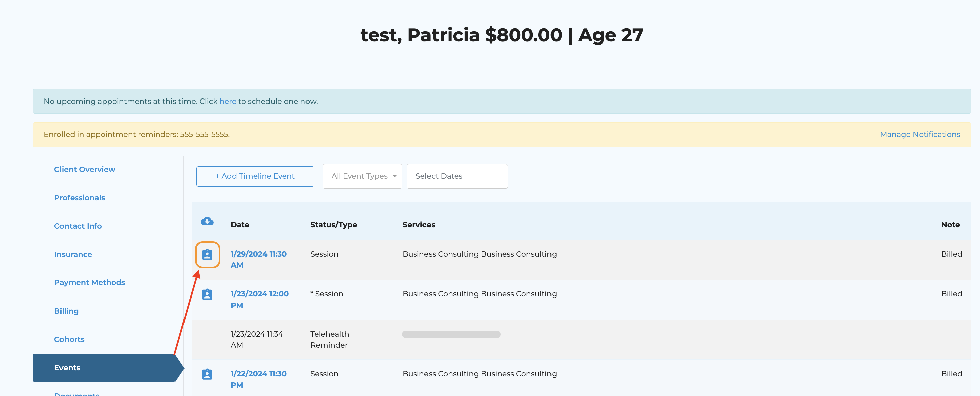980x396 pixels.
Task: Expand the All Event Types dropdown
Action: click(x=362, y=176)
